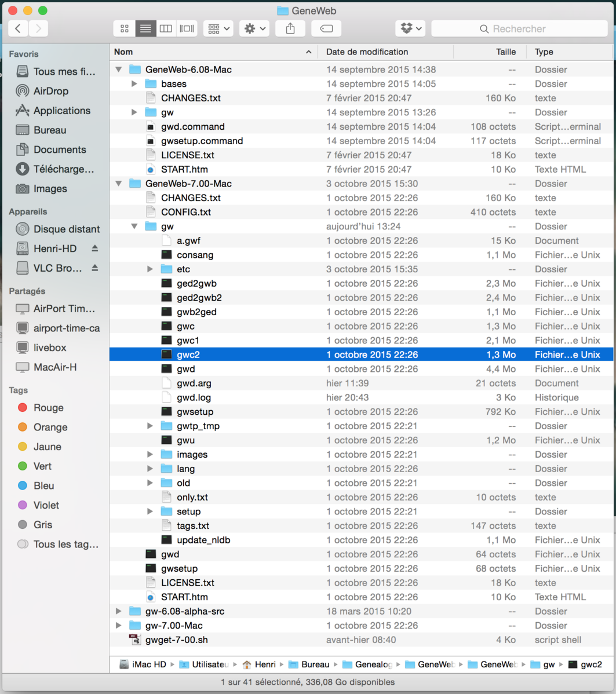This screenshot has width=616, height=694.
Task: Select Disque distant under Appareils
Action: [x=58, y=229]
